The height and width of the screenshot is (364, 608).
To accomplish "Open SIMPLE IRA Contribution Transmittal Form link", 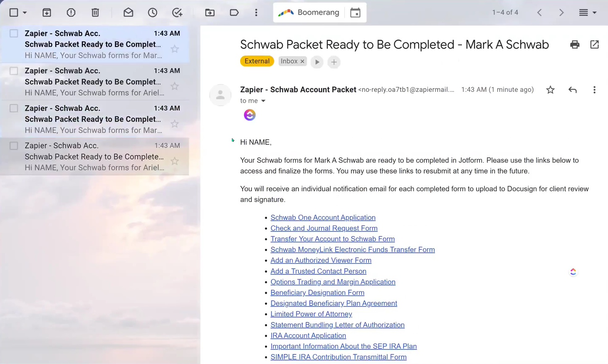I will click(338, 357).
